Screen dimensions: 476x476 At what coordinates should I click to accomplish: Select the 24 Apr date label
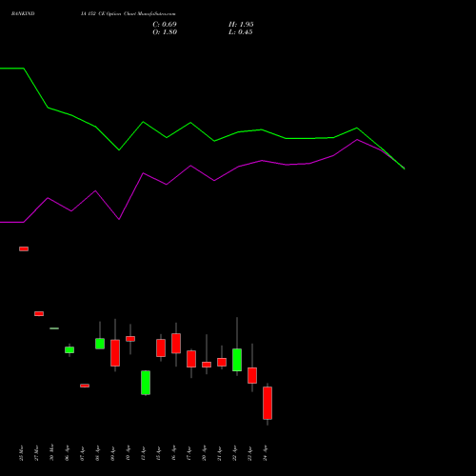click(x=265, y=453)
